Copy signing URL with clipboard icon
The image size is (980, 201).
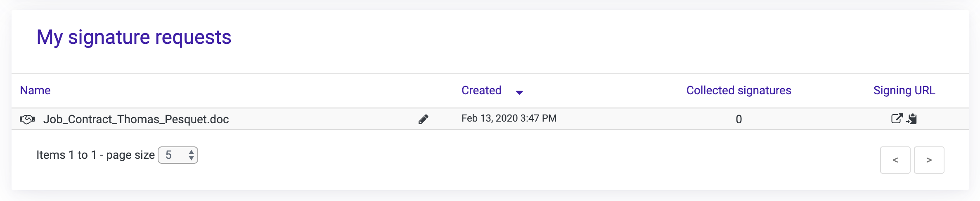[x=912, y=119]
